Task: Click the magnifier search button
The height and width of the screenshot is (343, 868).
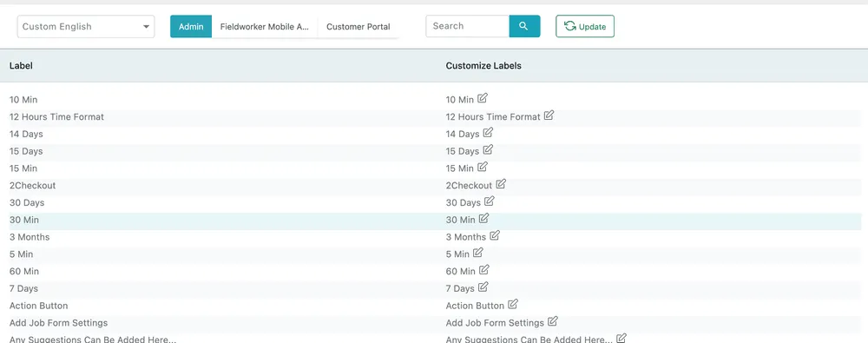Action: tap(524, 26)
